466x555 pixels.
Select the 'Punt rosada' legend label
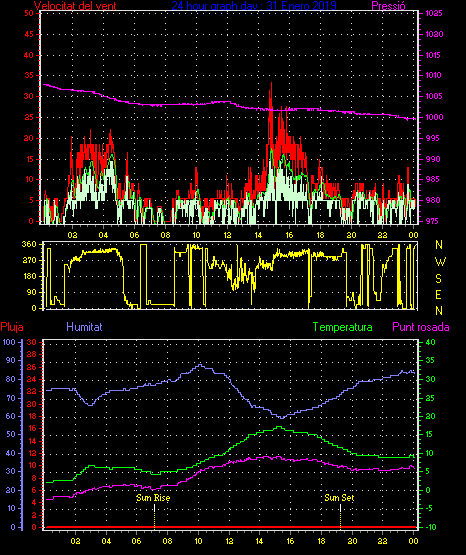tap(421, 327)
